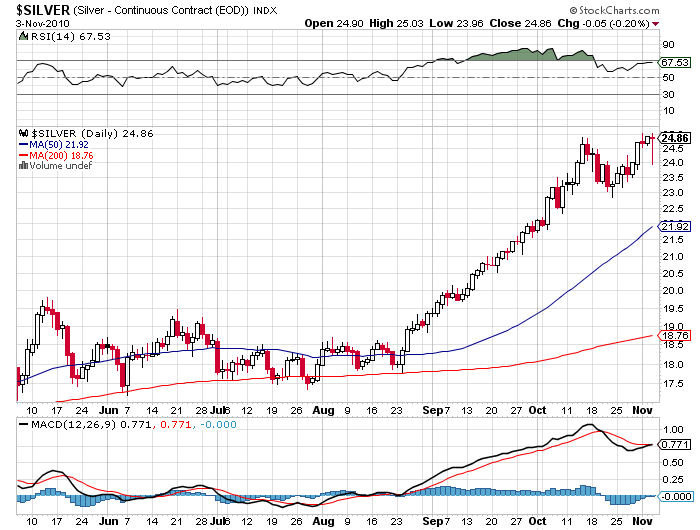Click the 22.5 price axis label

[672, 209]
